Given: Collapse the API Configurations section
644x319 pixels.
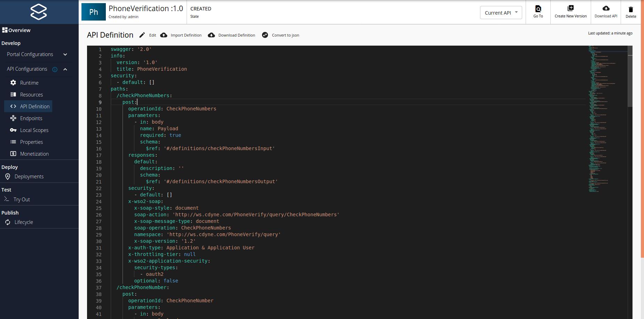Looking at the screenshot, I should [65, 69].
